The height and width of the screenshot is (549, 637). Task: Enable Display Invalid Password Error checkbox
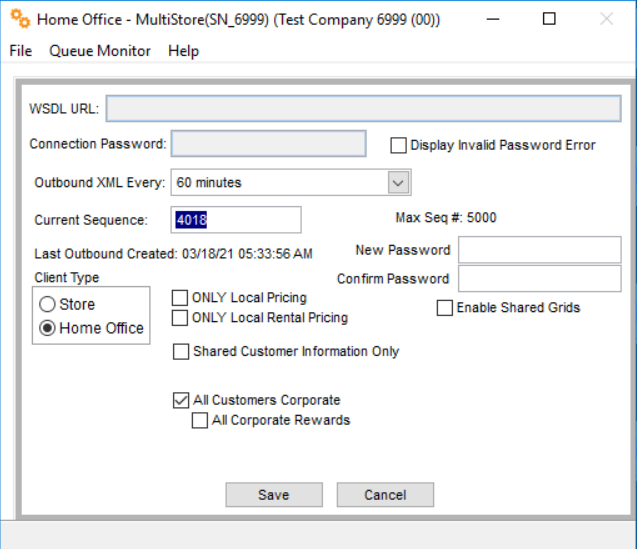coord(398,145)
